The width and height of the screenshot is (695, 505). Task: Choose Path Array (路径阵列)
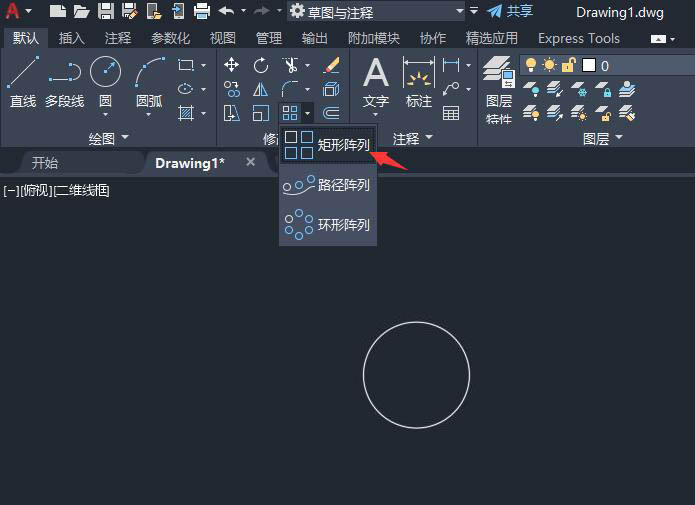pyautogui.click(x=328, y=184)
